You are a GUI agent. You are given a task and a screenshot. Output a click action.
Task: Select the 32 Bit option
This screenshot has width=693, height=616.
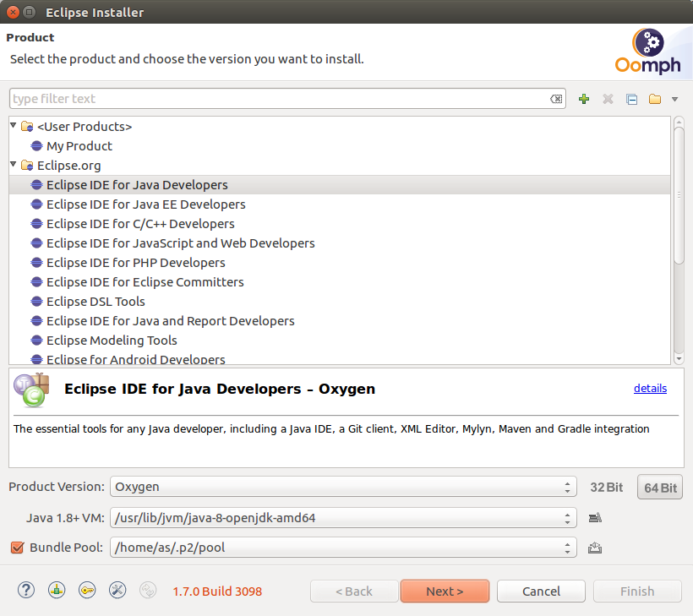tap(606, 488)
